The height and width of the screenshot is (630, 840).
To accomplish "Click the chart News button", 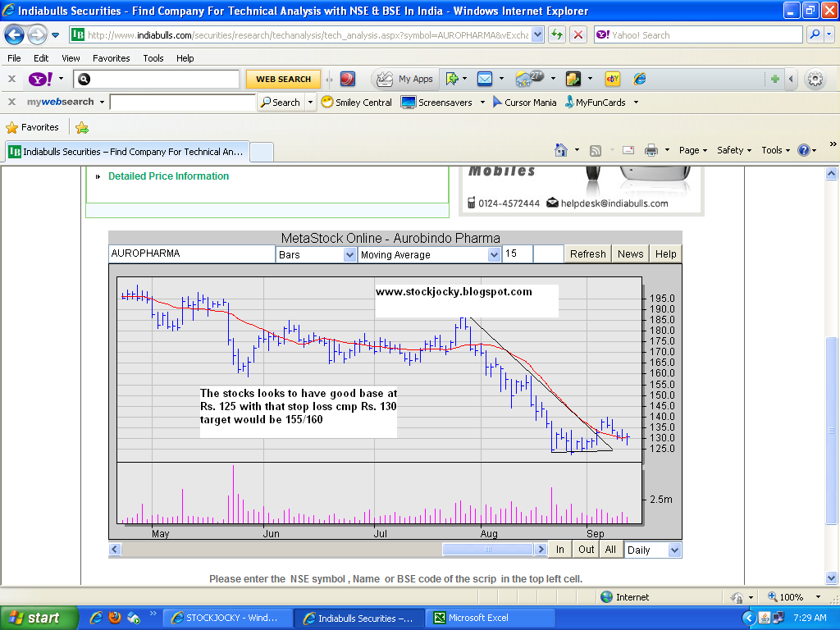I will (x=630, y=254).
